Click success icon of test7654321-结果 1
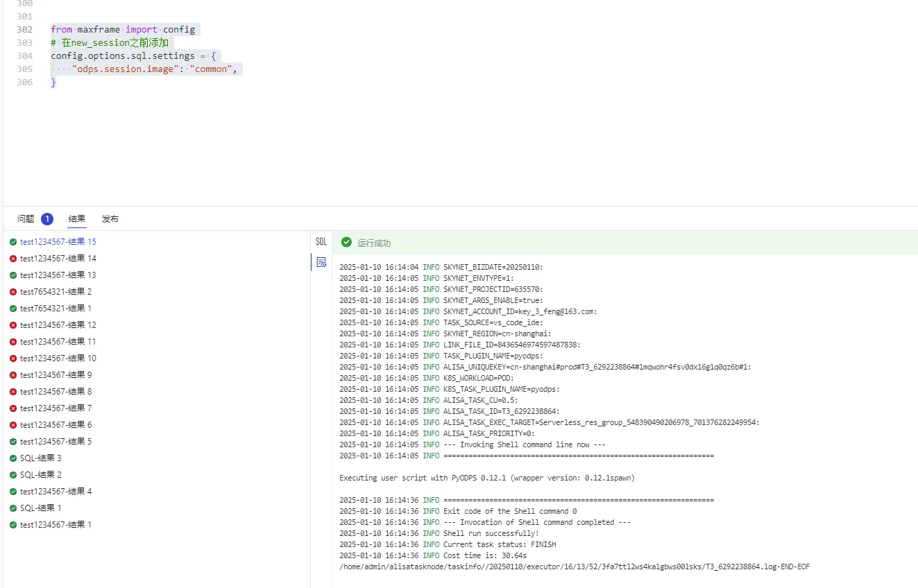This screenshot has width=918, height=588. [x=13, y=309]
